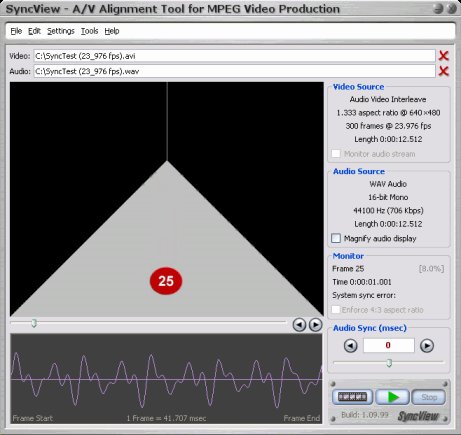Viewport: 461px width, 435px height.
Task: Clear the Audio file with red X
Action: tap(443, 71)
